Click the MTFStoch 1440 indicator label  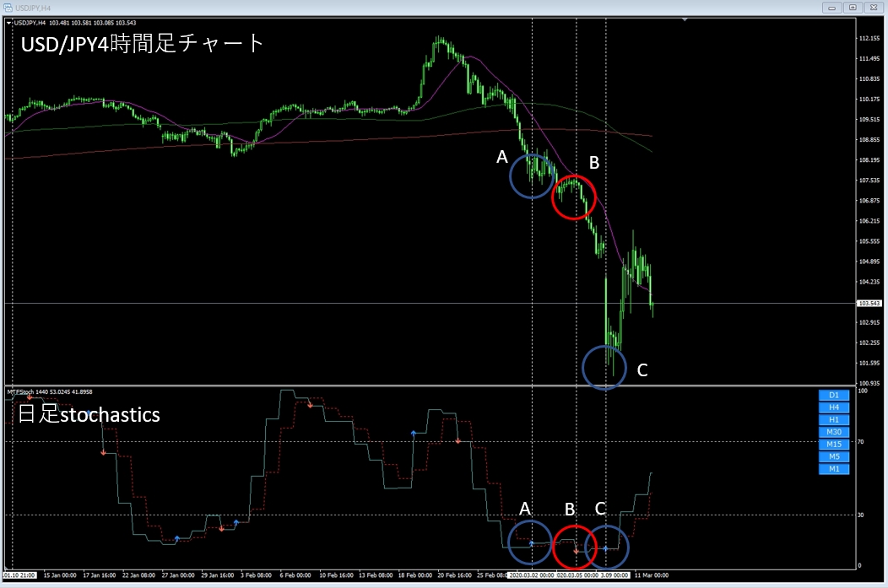(x=49, y=391)
